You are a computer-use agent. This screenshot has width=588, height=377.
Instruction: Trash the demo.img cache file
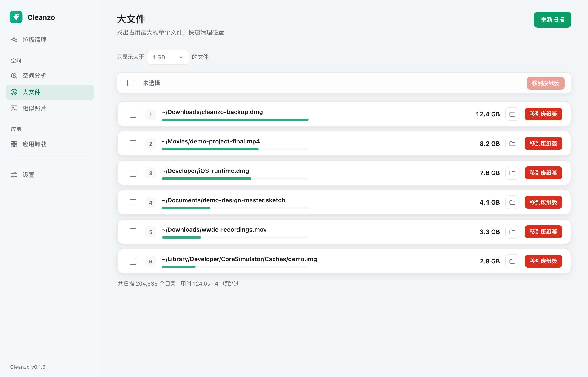543,261
